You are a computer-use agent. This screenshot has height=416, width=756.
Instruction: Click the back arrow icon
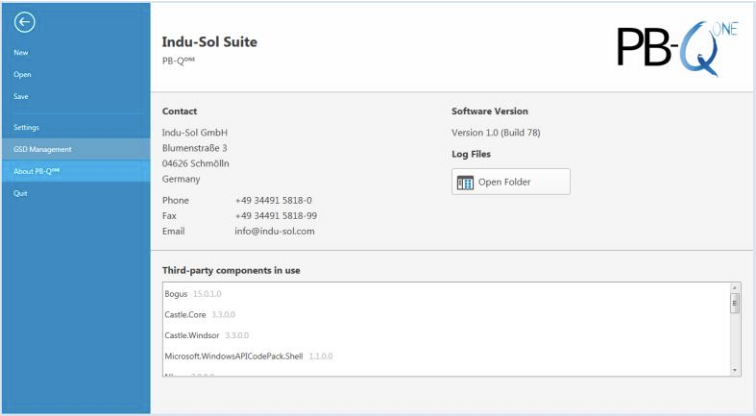[x=25, y=23]
